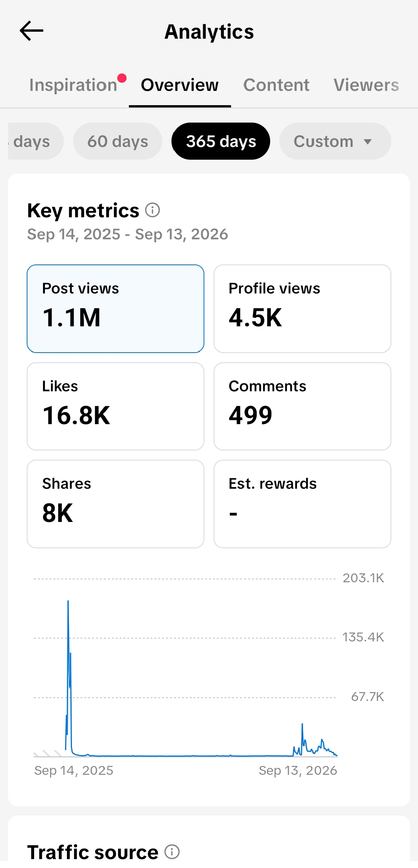Open the Content tab

tap(276, 85)
